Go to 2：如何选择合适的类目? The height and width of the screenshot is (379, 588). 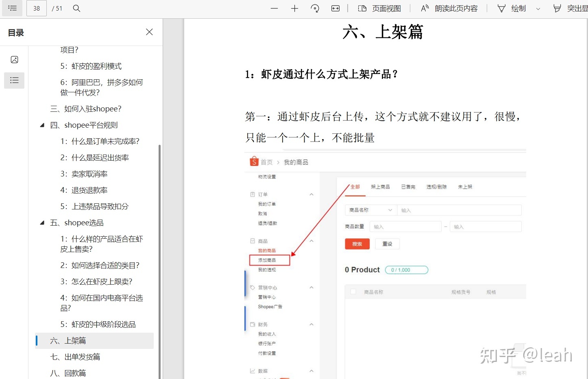click(x=100, y=266)
